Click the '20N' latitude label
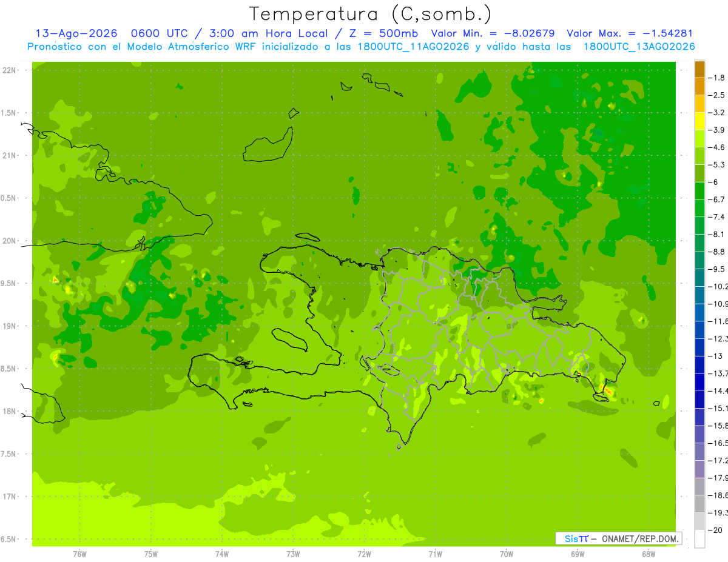This screenshot has height=562, width=728. click(x=9, y=241)
